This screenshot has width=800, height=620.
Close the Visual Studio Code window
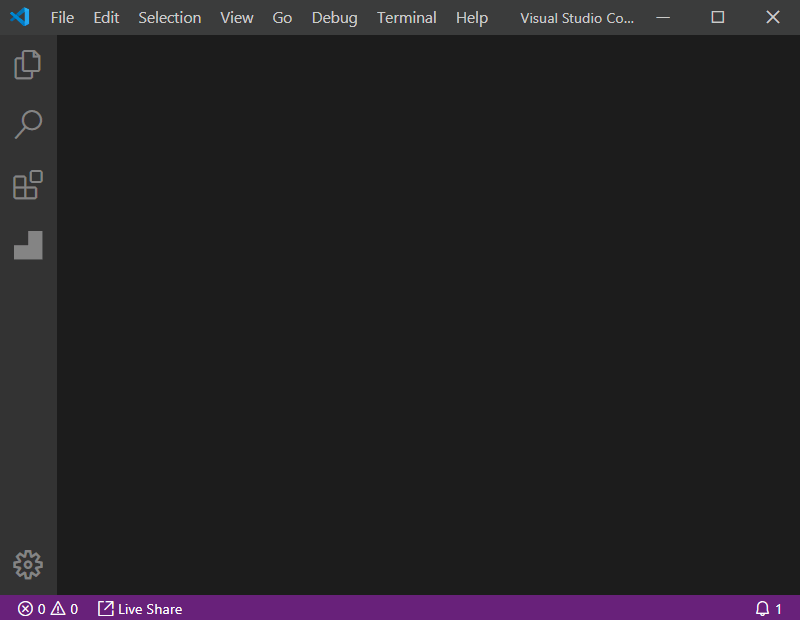(x=772, y=17)
